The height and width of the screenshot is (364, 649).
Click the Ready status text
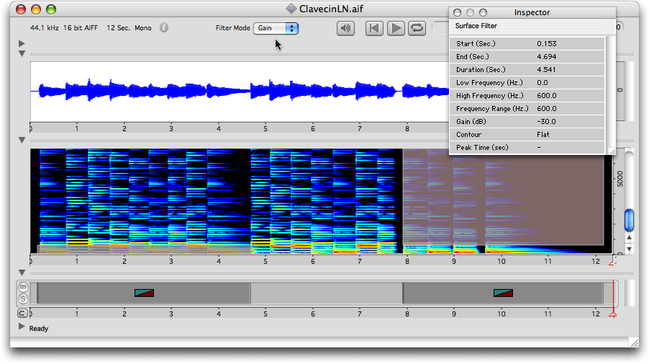[38, 328]
